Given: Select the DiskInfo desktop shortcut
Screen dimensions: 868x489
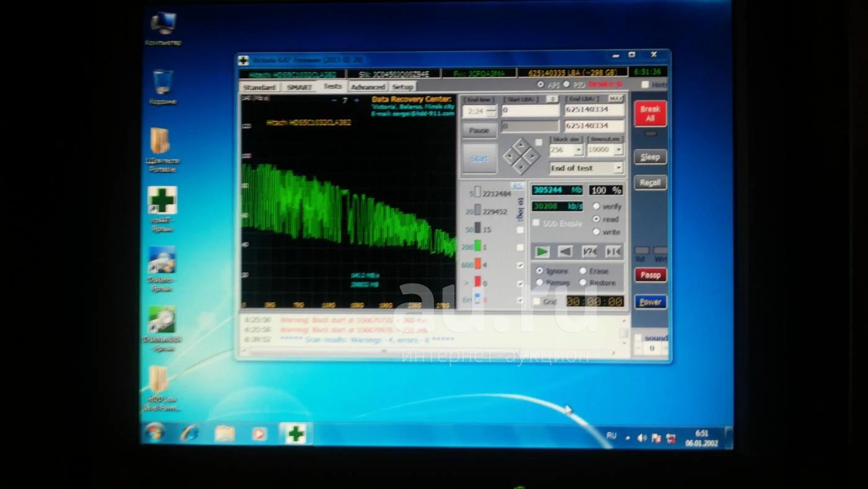Looking at the screenshot, I should click(162, 268).
